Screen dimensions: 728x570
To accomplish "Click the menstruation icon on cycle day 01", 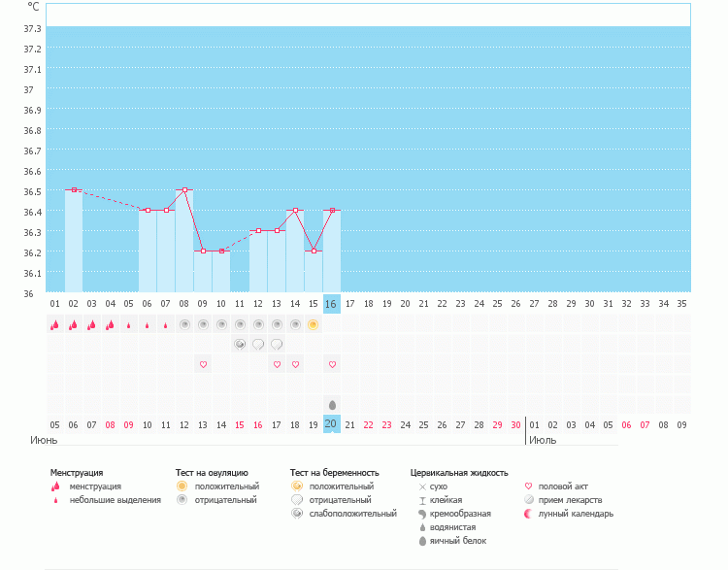I will [x=55, y=325].
